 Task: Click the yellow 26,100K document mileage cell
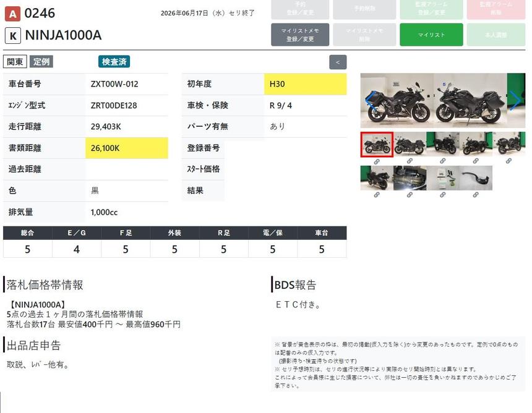(127, 148)
